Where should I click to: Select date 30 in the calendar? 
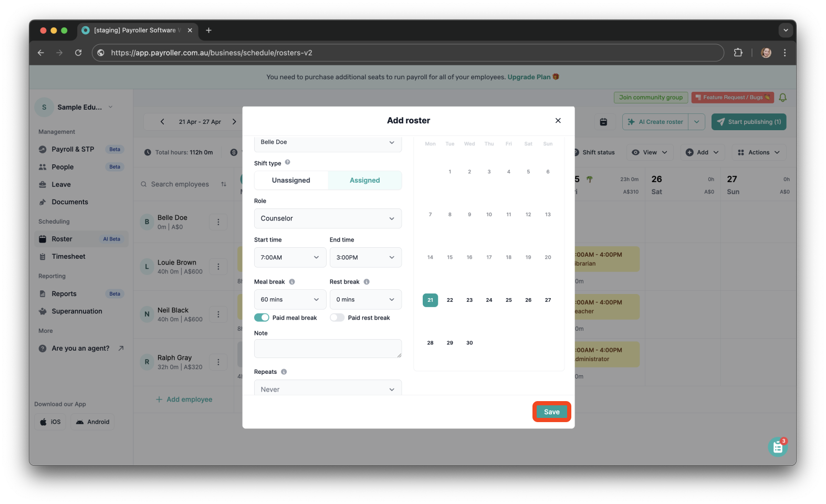(469, 343)
